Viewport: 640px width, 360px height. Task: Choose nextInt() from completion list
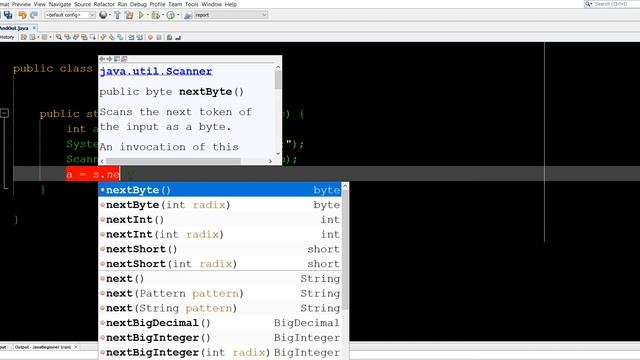point(220,220)
